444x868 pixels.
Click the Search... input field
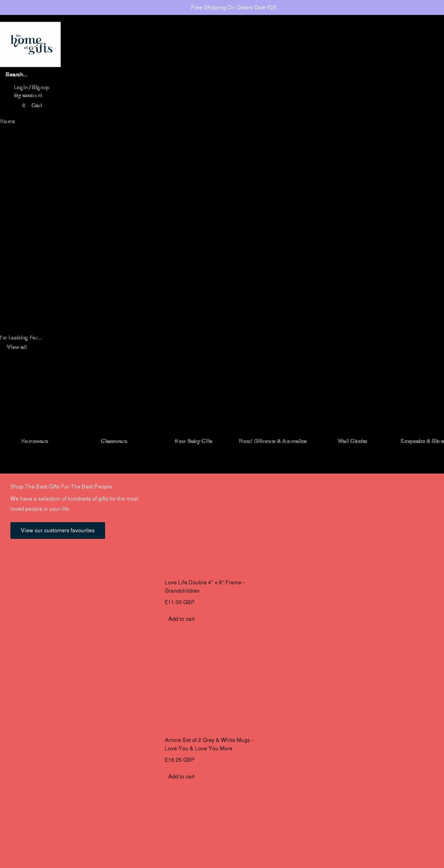tap(28, 75)
